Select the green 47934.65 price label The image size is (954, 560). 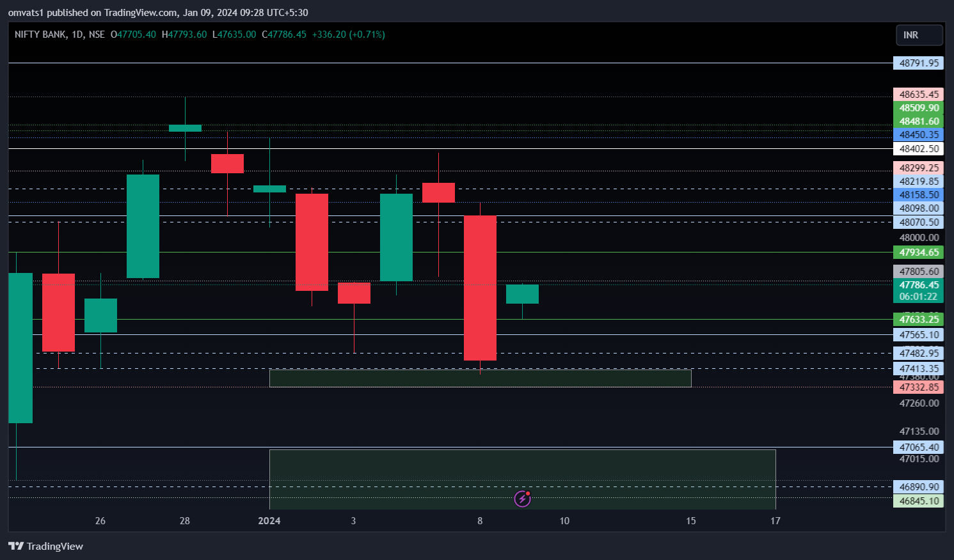pyautogui.click(x=919, y=253)
